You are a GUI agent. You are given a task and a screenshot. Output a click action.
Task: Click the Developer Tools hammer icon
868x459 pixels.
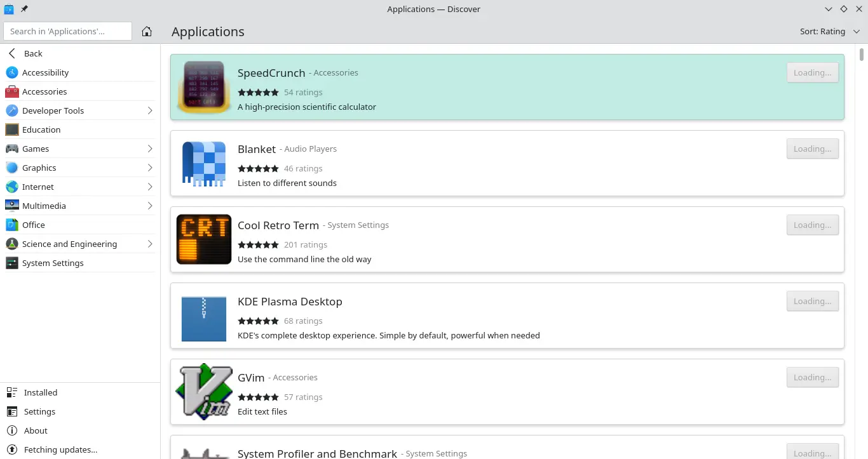(12, 110)
